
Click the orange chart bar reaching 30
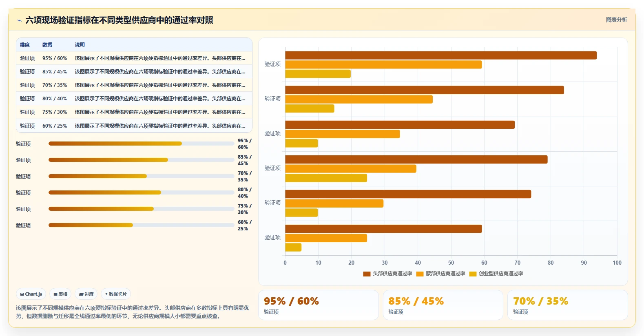click(334, 203)
